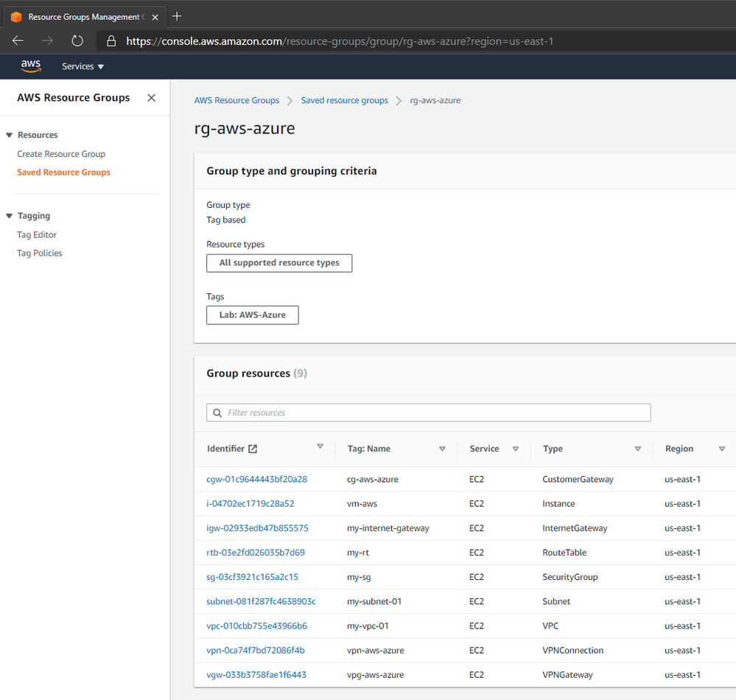Open vgw-033b3758fae1f6443 gateway link
The image size is (736, 700).
coord(256,675)
